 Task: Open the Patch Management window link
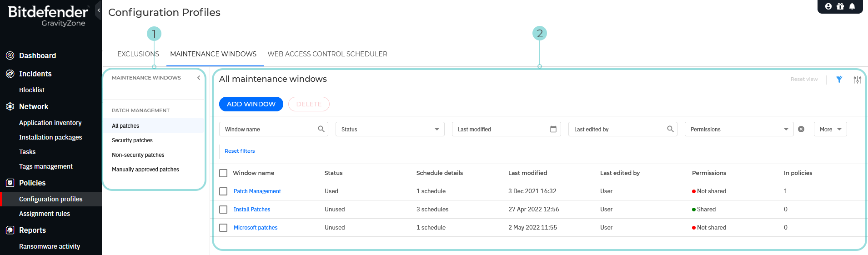[257, 191]
